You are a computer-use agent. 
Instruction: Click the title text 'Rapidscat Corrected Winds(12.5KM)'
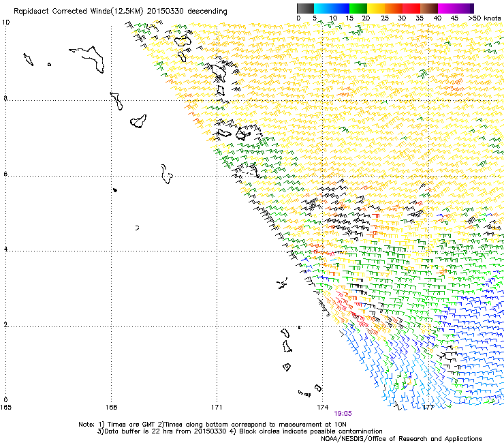click(78, 12)
